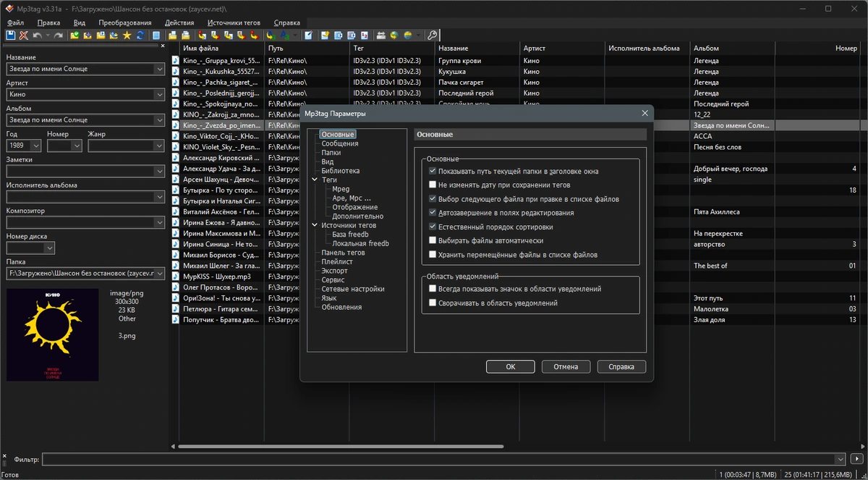Enable 'Выбирать файлы автоматически' checkbox
Image resolution: width=868 pixels, height=480 pixels.
click(x=433, y=240)
